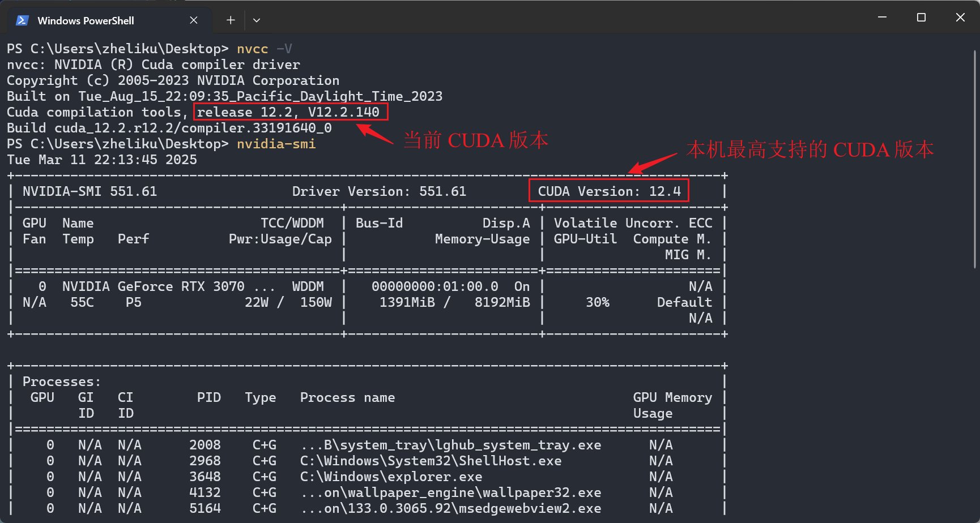Image resolution: width=980 pixels, height=523 pixels.
Task: Click the 'Process name' column header
Action: click(348, 397)
